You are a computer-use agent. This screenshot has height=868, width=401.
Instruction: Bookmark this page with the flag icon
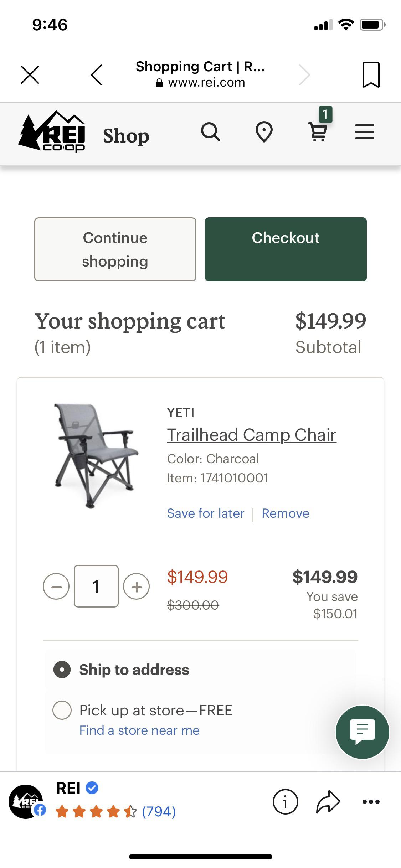(x=371, y=74)
